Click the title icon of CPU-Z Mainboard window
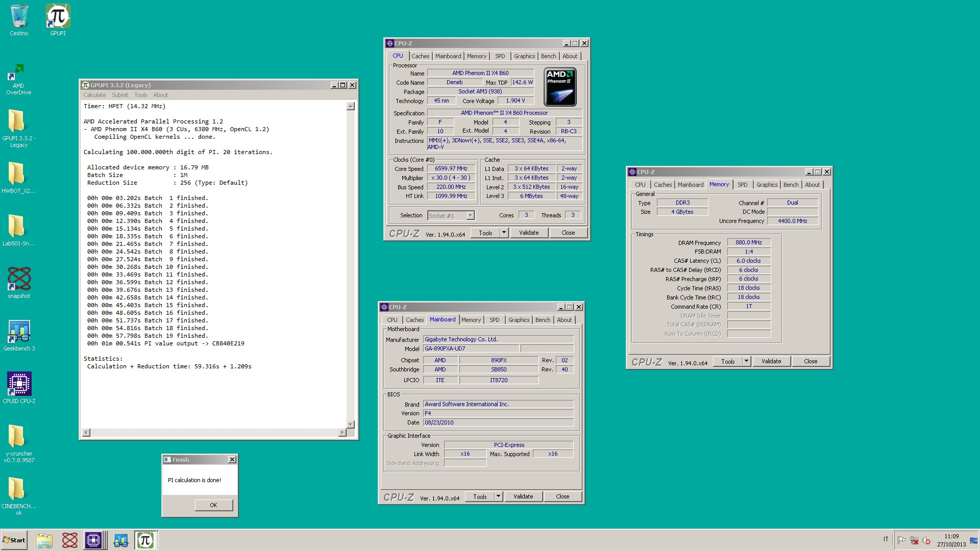980x551 pixels. coord(384,307)
